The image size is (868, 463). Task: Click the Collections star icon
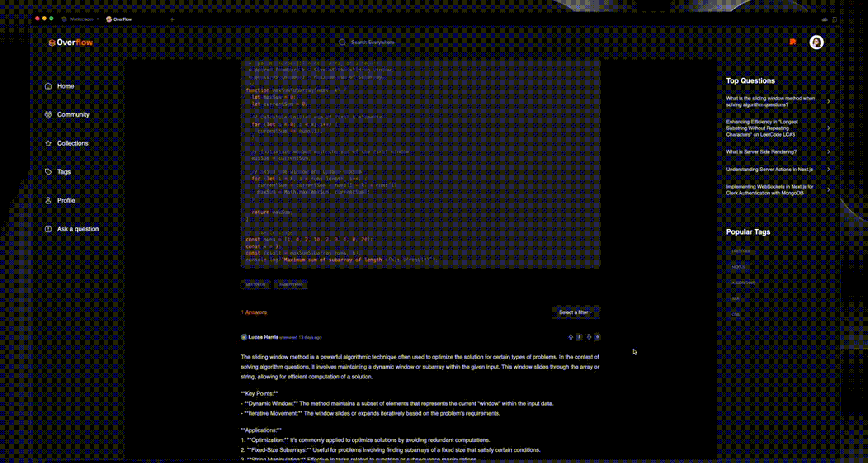pos(48,143)
